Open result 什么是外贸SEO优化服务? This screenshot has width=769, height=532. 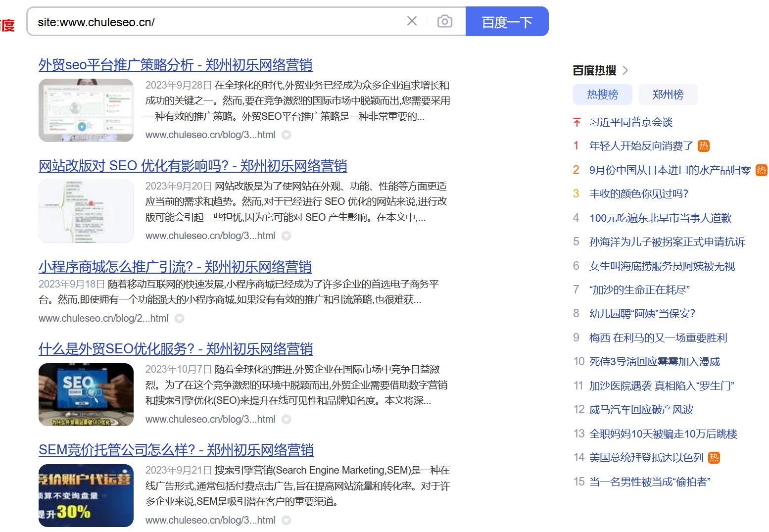coord(176,349)
